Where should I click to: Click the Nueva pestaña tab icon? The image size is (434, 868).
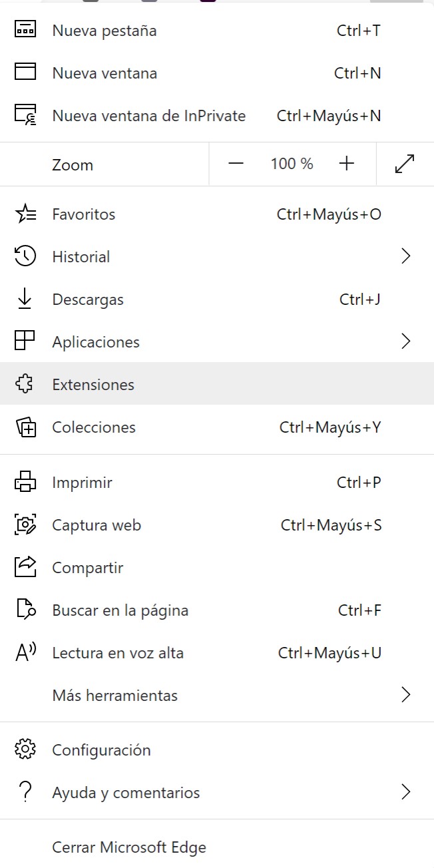[25, 30]
